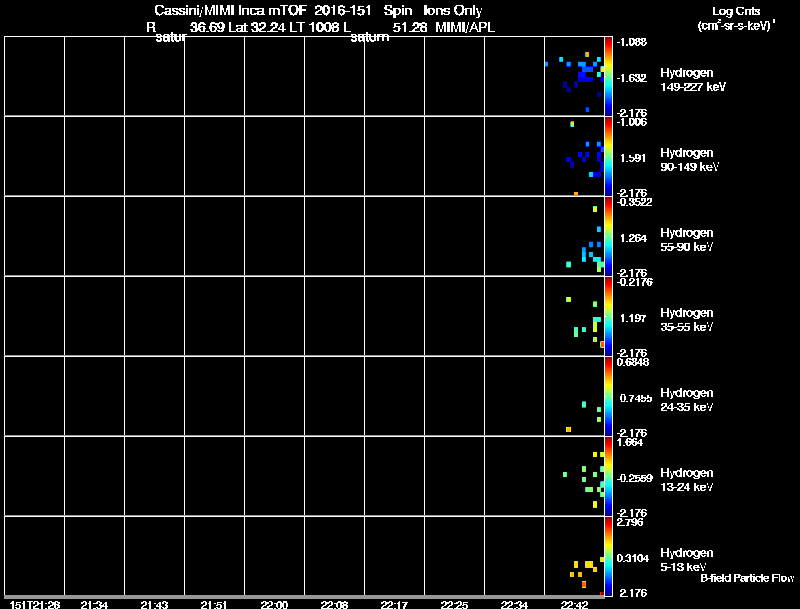Click the '36.69' R value in the header
Viewport: 800px width, 609px height.
click(x=207, y=28)
